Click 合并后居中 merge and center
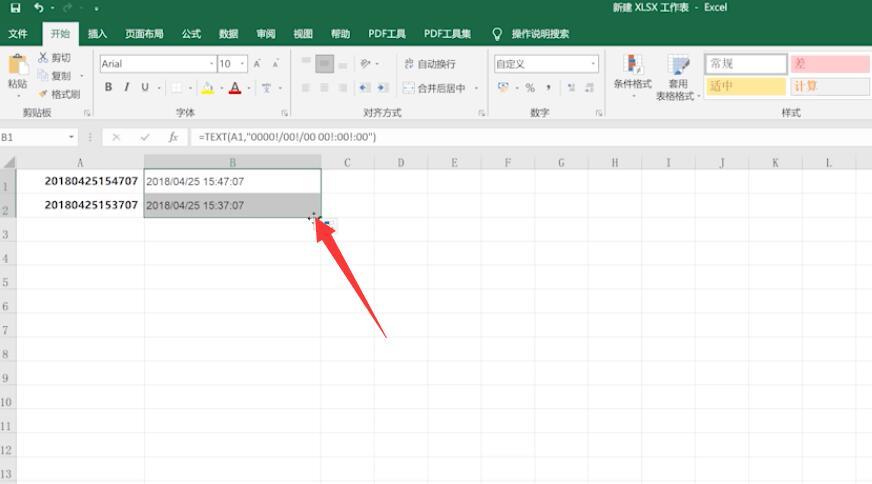The height and width of the screenshot is (484, 872). coord(434,88)
